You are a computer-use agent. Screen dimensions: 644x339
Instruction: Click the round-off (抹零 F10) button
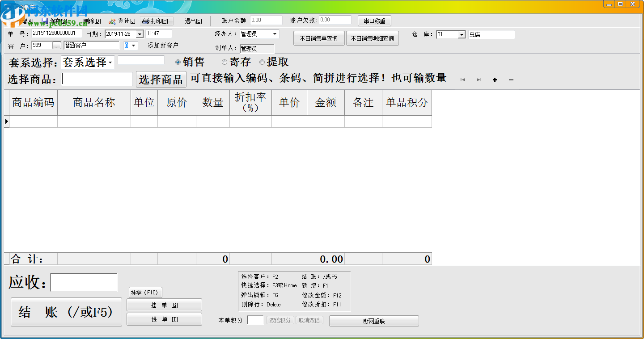click(x=145, y=293)
